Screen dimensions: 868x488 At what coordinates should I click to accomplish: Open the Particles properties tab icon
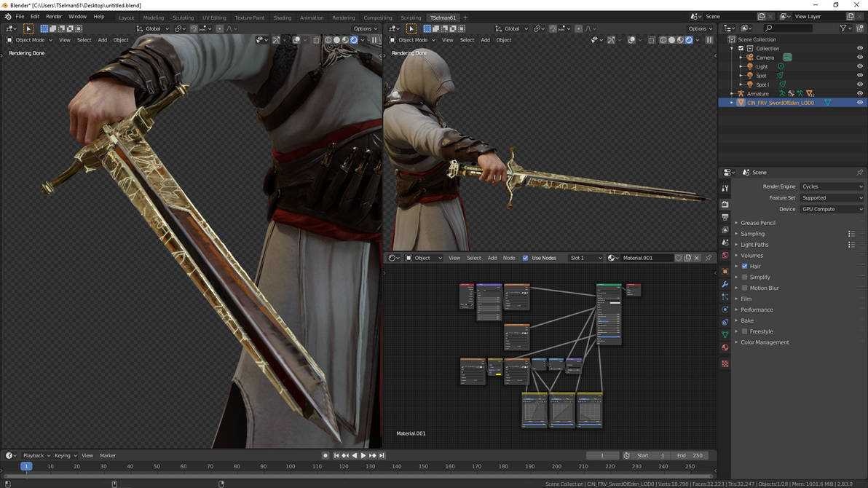coord(725,297)
